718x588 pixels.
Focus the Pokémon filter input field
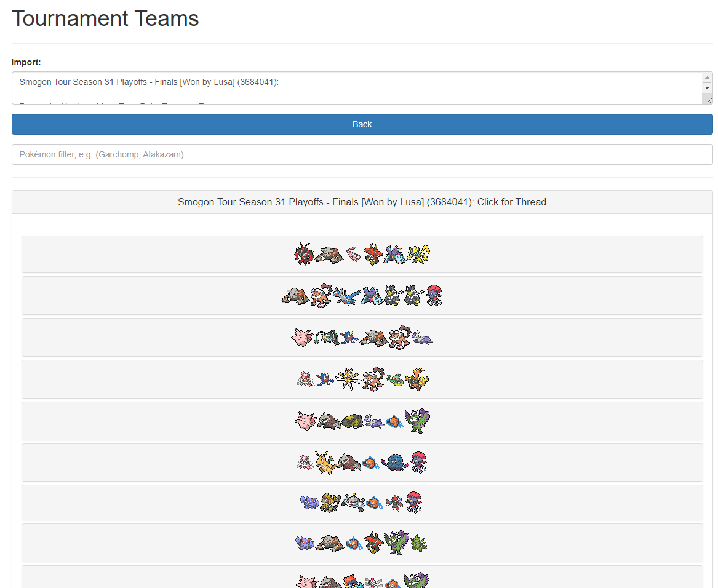pos(362,155)
